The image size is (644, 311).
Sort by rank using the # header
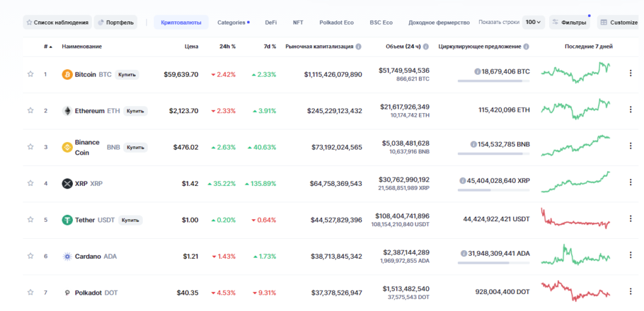coord(48,46)
